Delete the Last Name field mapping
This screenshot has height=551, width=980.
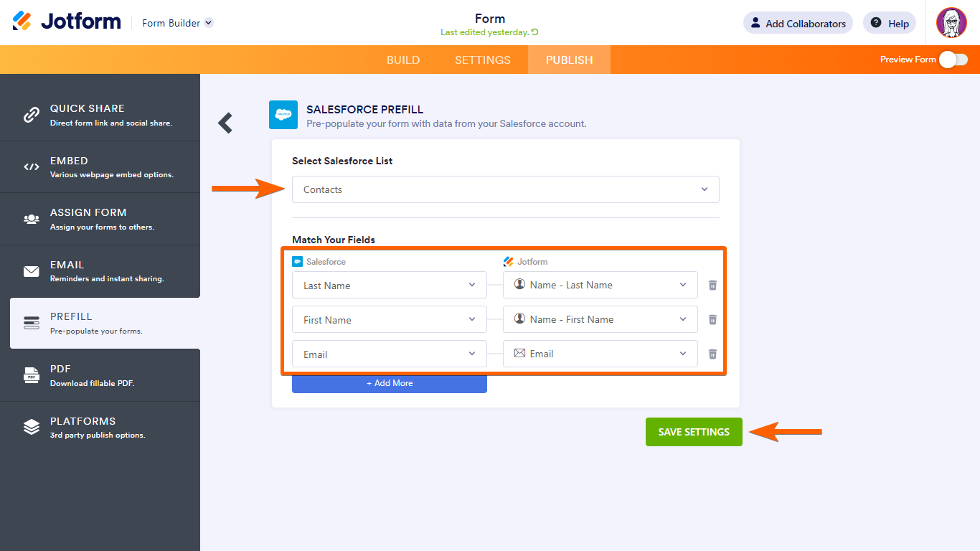coord(712,285)
